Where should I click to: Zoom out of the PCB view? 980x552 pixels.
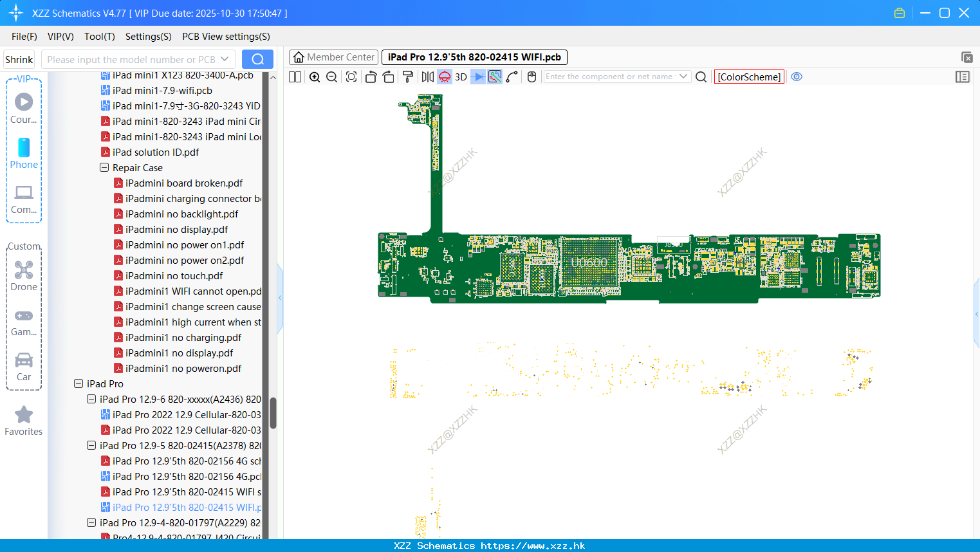(332, 77)
